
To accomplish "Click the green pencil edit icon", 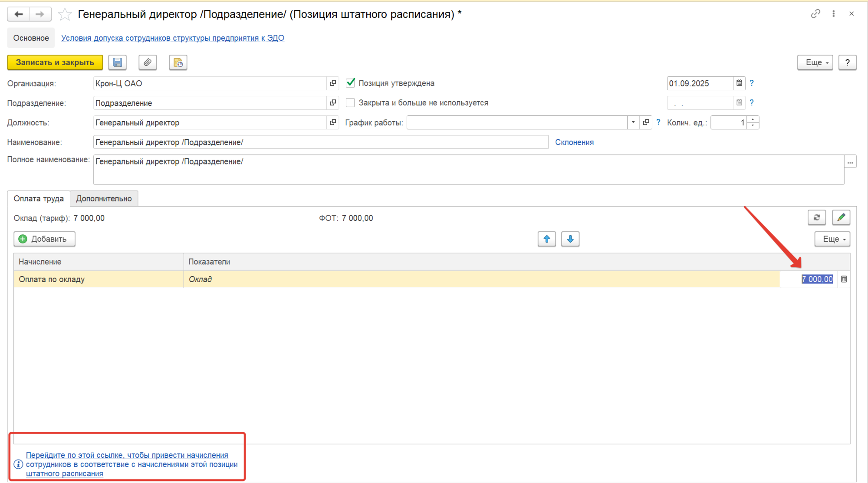I will (841, 217).
